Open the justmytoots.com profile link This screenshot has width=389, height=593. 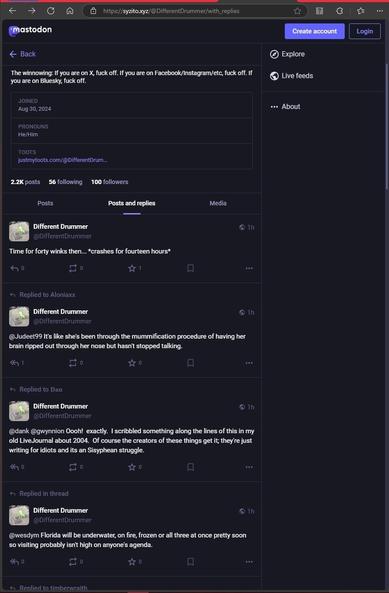pyautogui.click(x=63, y=160)
